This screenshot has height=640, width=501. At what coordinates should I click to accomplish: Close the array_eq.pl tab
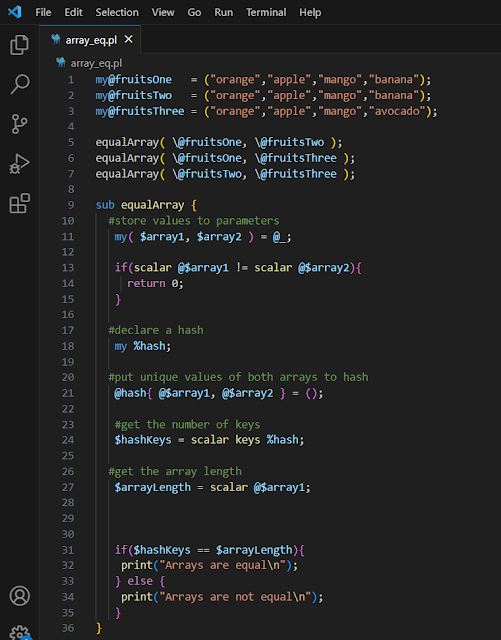129,39
